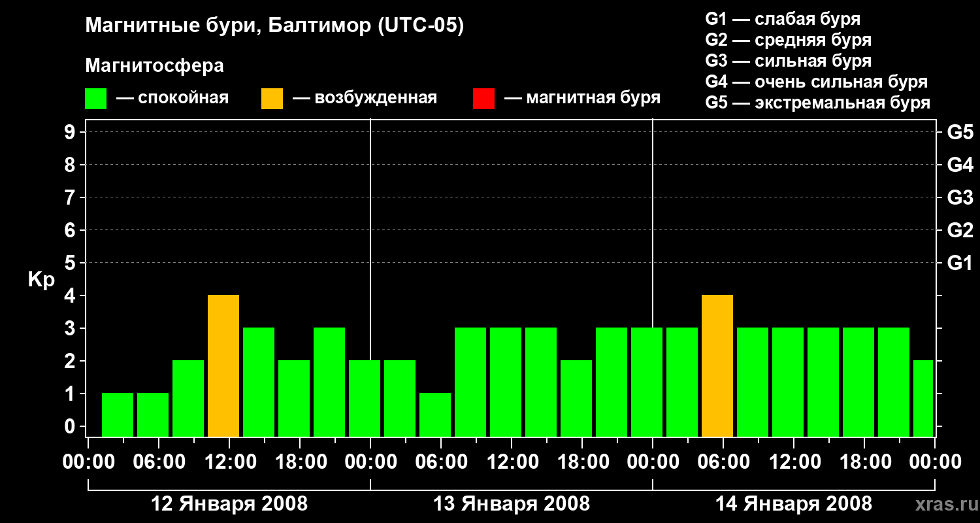Viewport: 980px width, 523px height.
Task: Click the '12:00' tick under 14 January
Action: [x=794, y=462]
